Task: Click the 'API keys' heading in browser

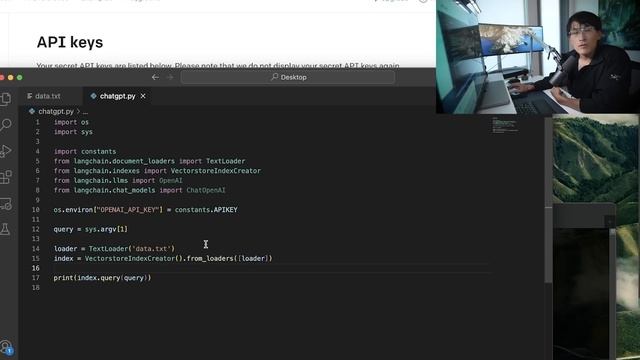Action: click(70, 42)
